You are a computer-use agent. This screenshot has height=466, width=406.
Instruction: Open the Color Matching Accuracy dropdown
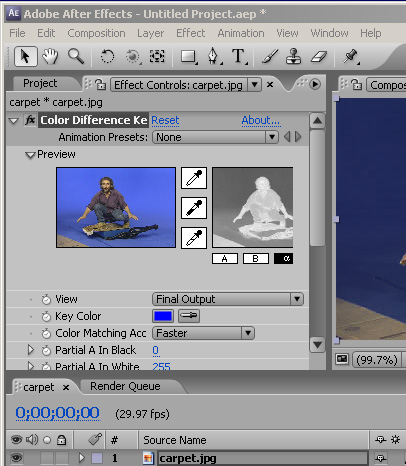[203, 333]
